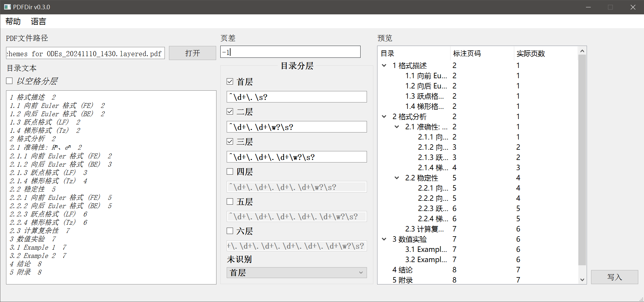Collapse the '2.1 准确性' tree node

coord(397,127)
